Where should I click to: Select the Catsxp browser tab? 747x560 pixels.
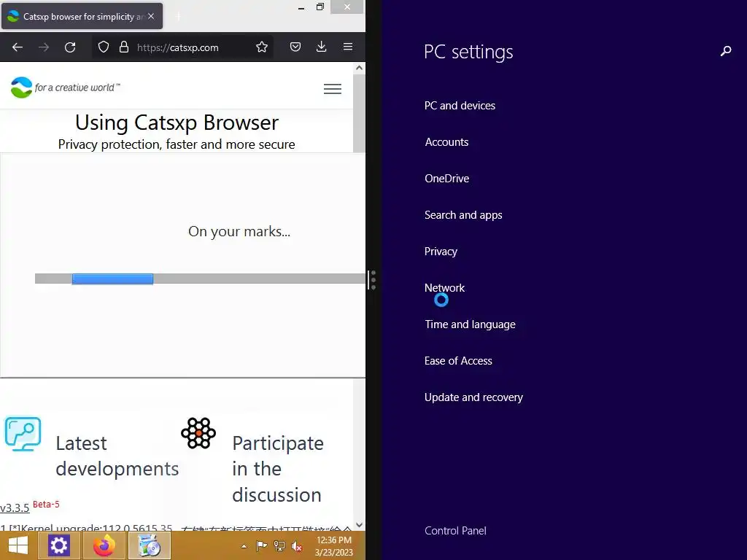[82, 16]
